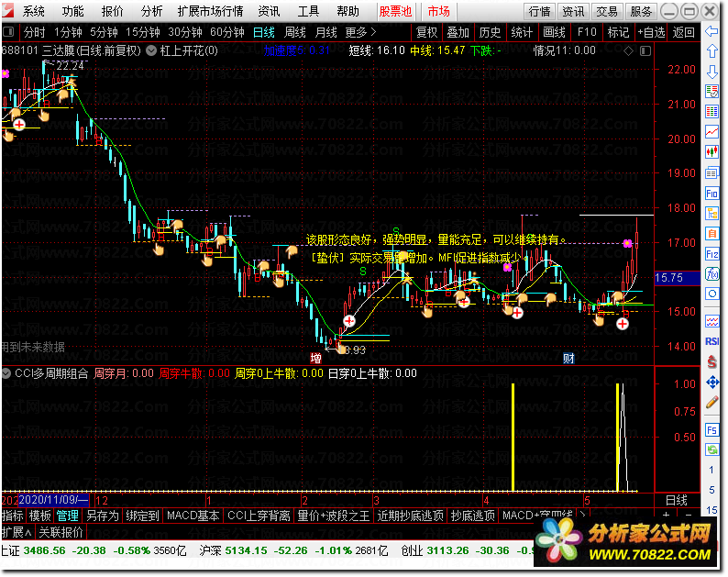The width and height of the screenshot is (728, 577).
Task: Click the app logo icon at top left
Action: click(x=8, y=10)
